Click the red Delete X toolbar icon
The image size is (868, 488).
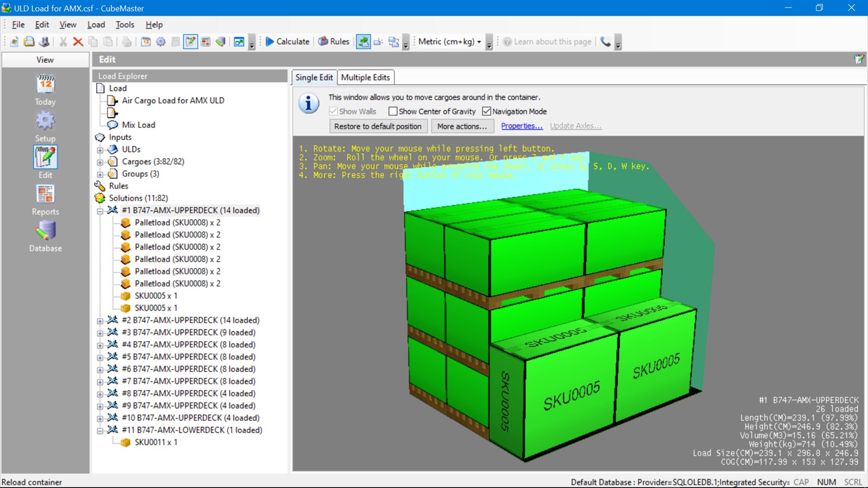tap(78, 42)
